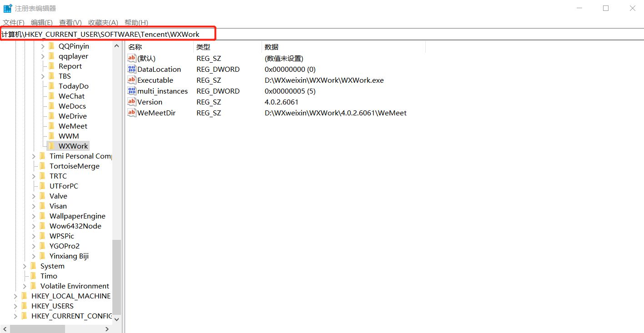Open the 收藏夹(A) menu
The height and width of the screenshot is (333, 644).
point(103,22)
